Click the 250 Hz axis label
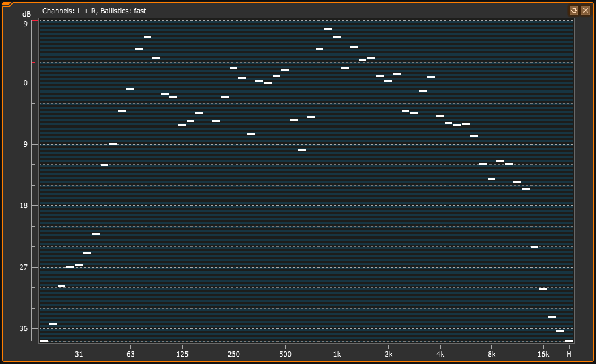 point(234,355)
